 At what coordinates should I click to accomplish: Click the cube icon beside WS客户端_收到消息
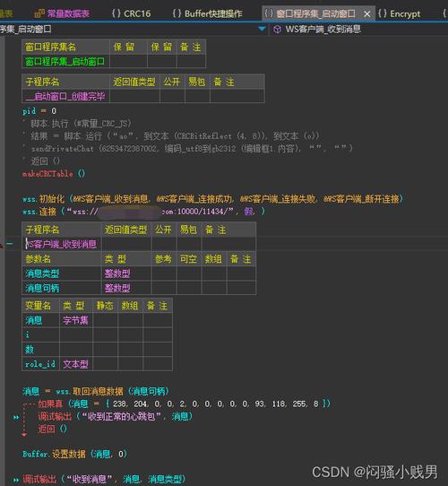pos(277,29)
